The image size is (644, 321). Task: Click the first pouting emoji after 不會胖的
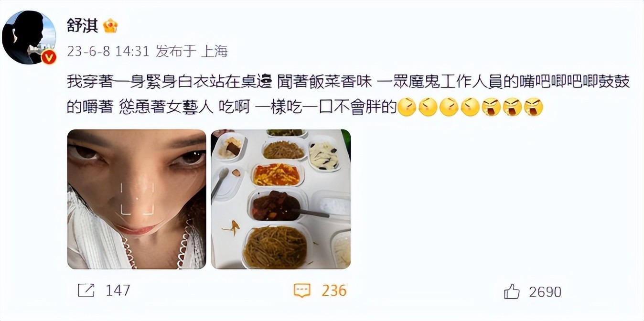coord(407,107)
